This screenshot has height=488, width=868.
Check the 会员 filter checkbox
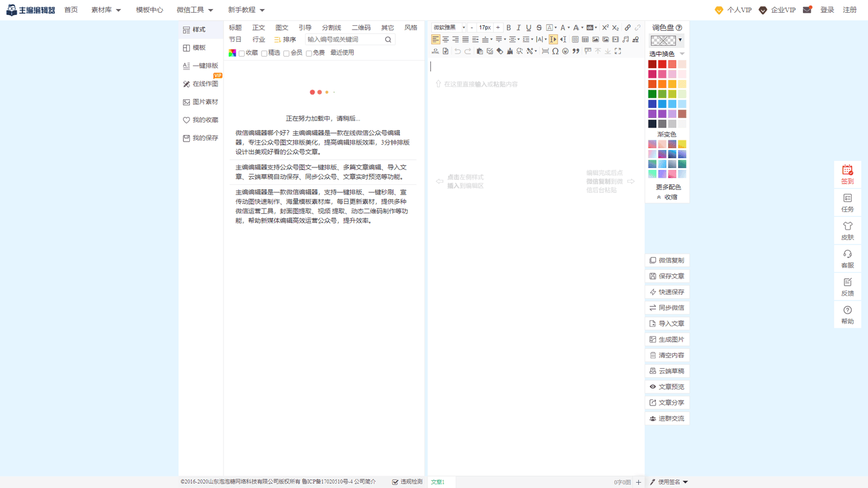pyautogui.click(x=286, y=53)
